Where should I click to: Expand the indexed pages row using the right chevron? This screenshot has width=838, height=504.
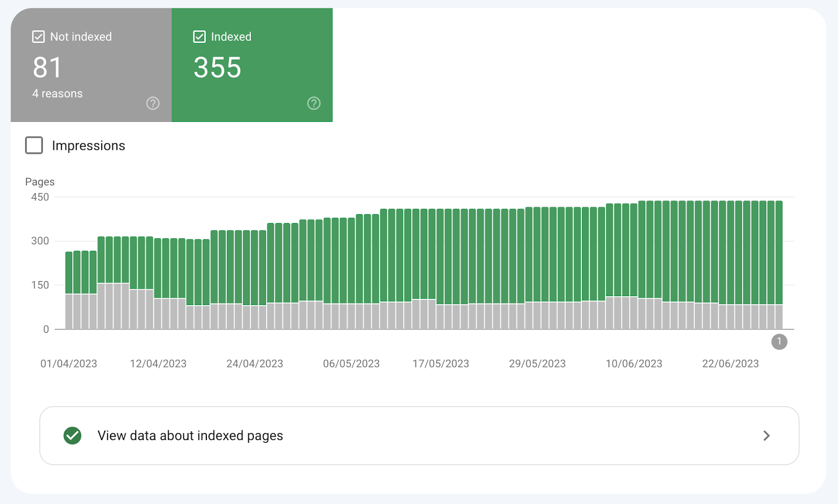click(x=766, y=435)
